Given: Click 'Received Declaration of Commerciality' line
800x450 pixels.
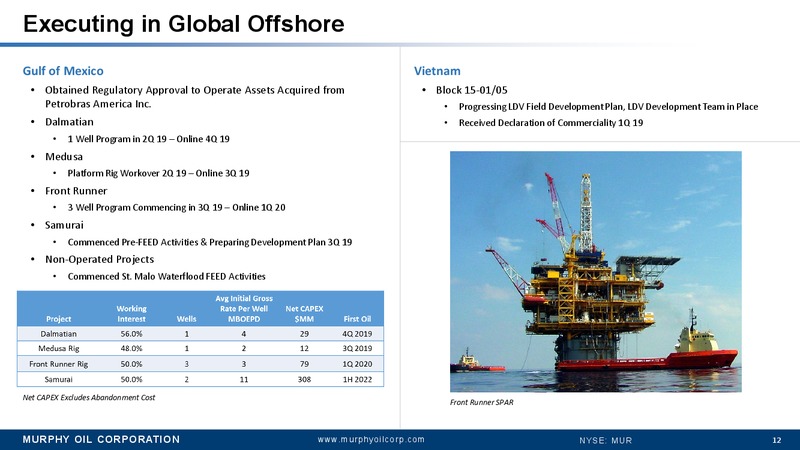Looking at the screenshot, I should 551,123.
